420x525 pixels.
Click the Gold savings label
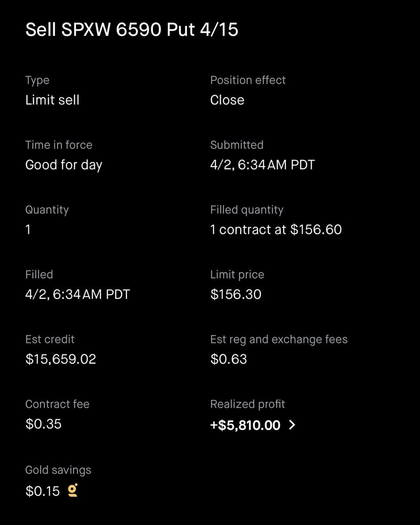(x=58, y=470)
